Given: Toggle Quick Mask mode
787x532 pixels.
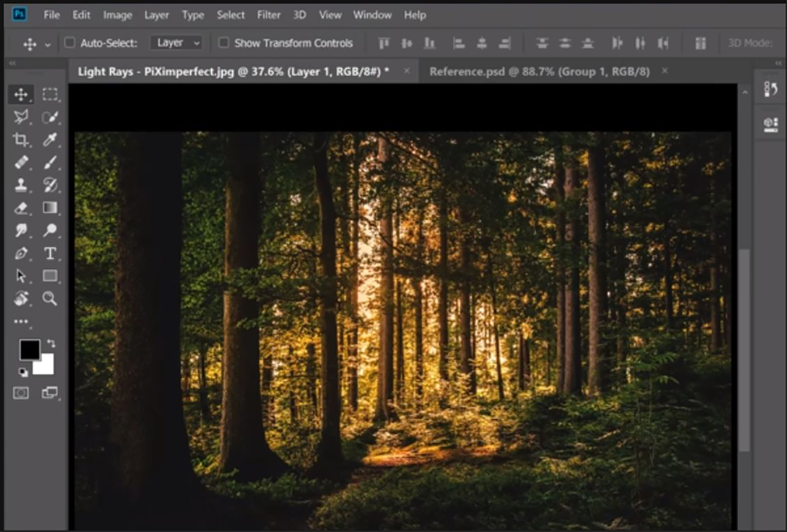Looking at the screenshot, I should tap(21, 393).
